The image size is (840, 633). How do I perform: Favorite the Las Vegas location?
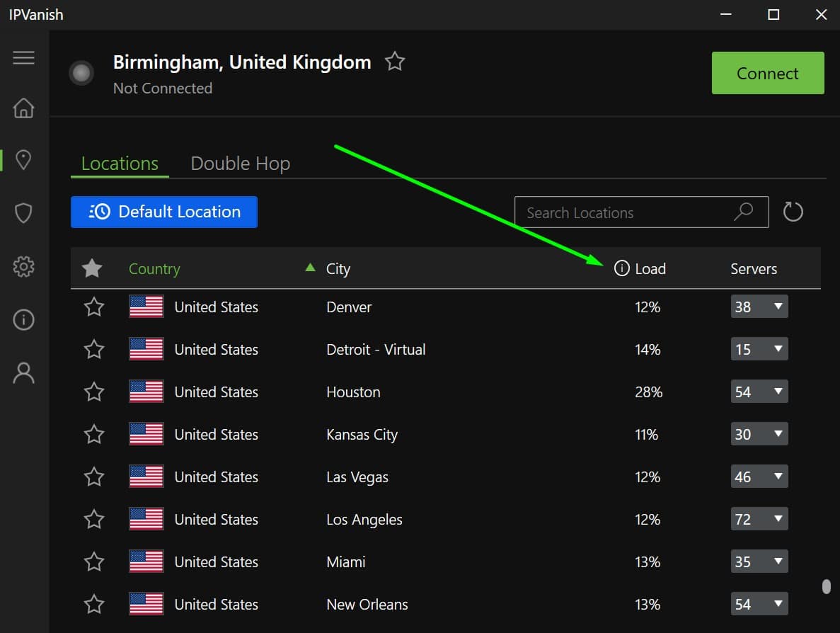click(x=94, y=477)
